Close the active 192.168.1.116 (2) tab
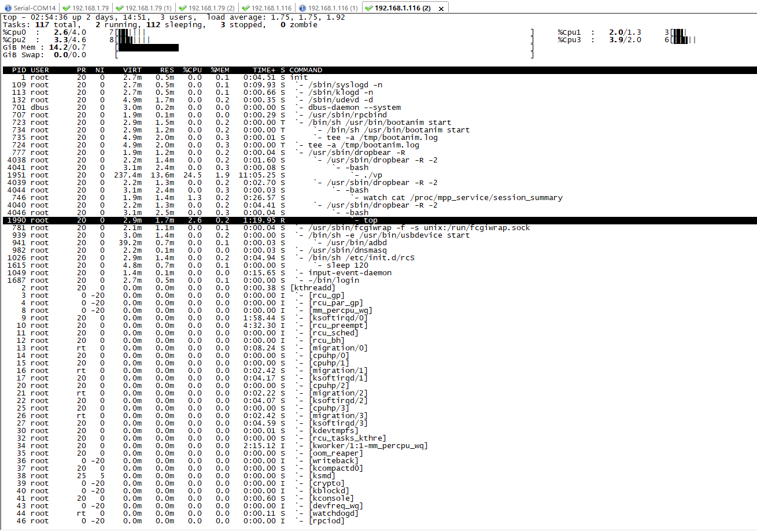This screenshot has width=757, height=532. (441, 9)
